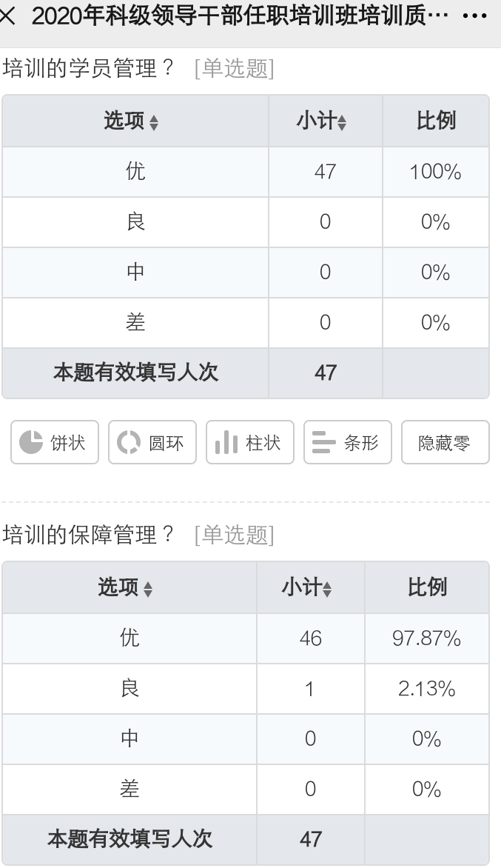Show column chart (柱状) view
Screen dimensions: 501x868
pos(250,442)
